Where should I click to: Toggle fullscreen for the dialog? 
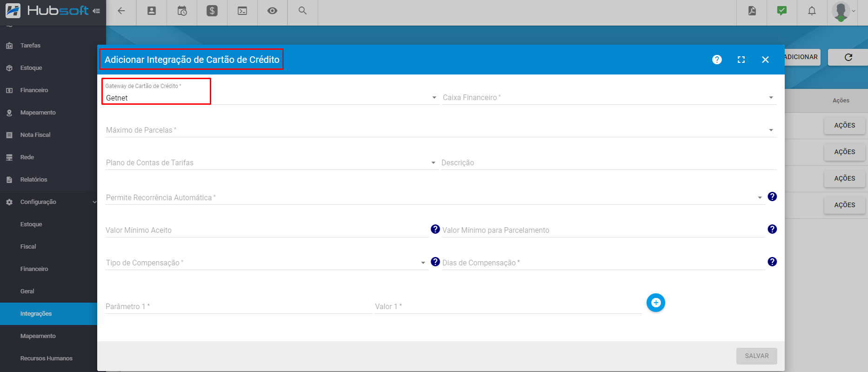point(741,60)
